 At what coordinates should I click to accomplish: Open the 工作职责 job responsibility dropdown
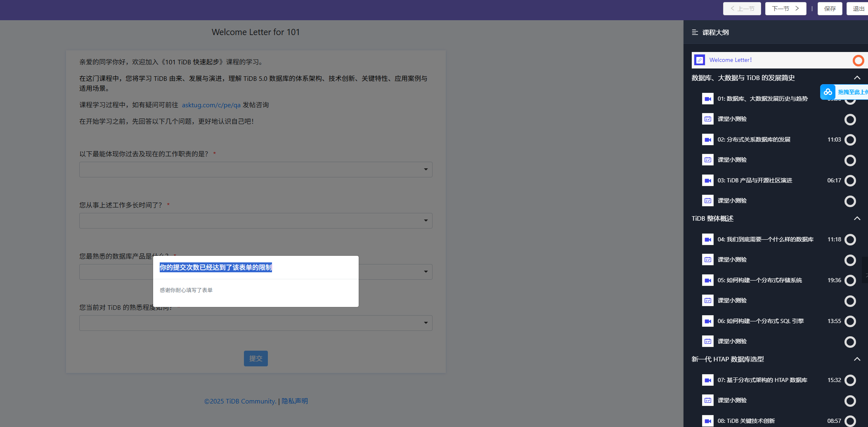(x=256, y=170)
